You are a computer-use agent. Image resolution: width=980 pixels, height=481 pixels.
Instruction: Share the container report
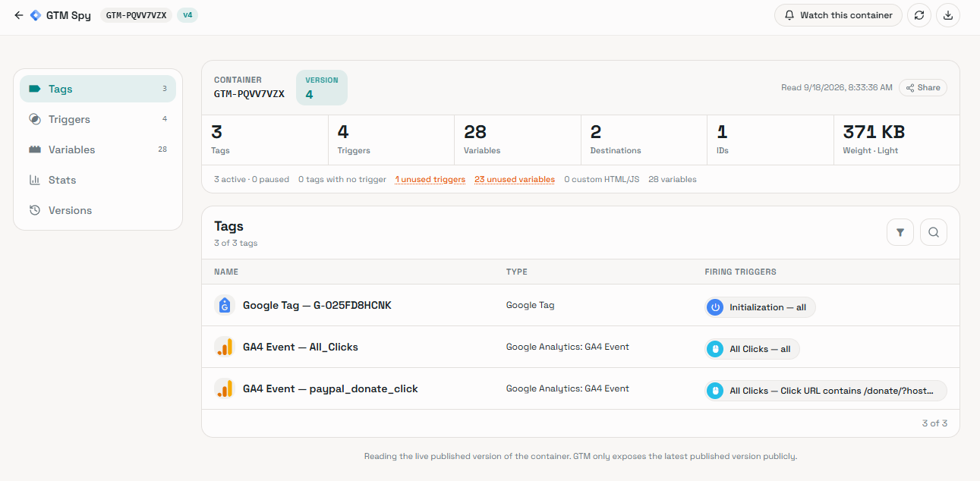click(923, 88)
